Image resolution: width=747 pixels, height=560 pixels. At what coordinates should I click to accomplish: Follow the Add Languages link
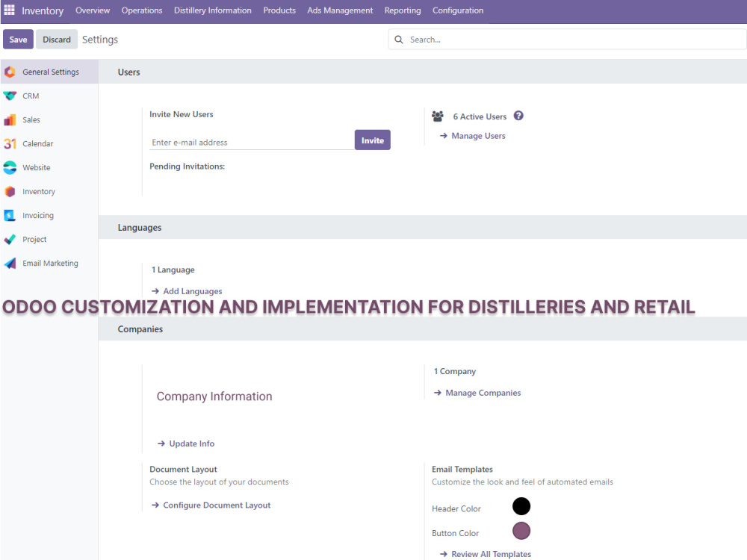click(187, 291)
